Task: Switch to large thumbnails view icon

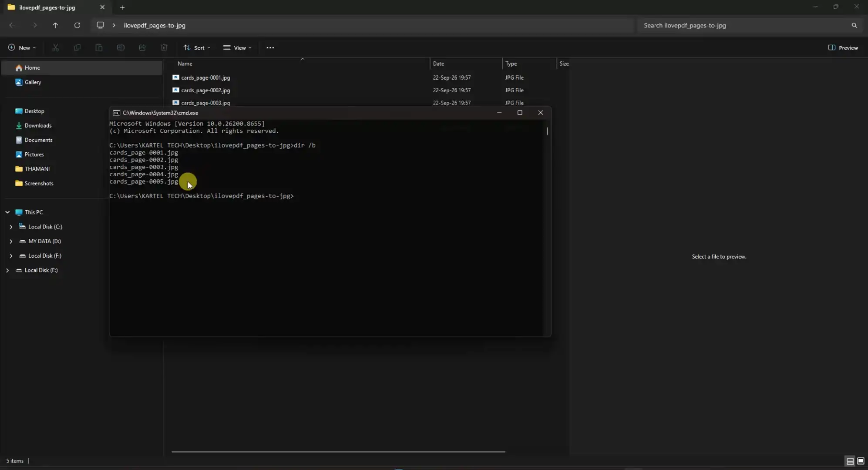Action: coord(861,461)
